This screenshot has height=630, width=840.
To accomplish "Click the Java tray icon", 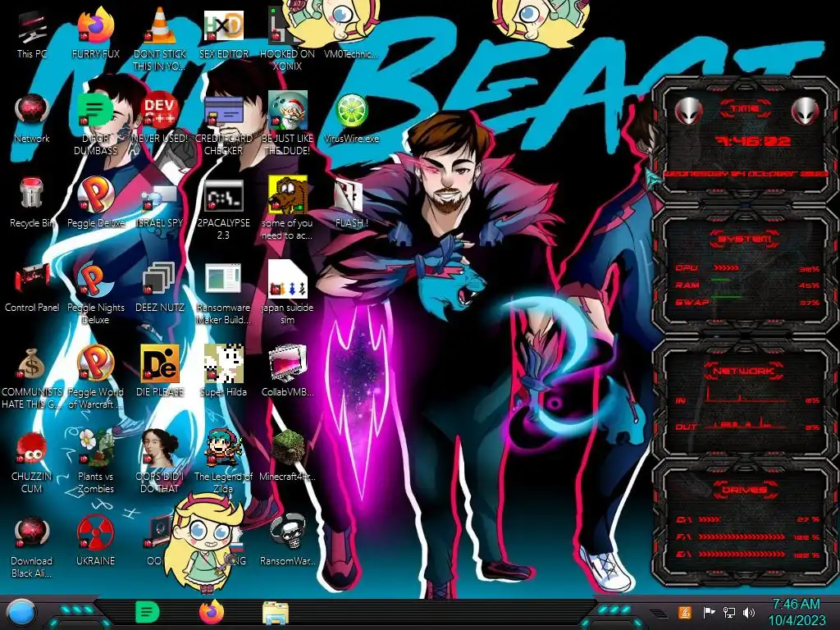I will [684, 612].
